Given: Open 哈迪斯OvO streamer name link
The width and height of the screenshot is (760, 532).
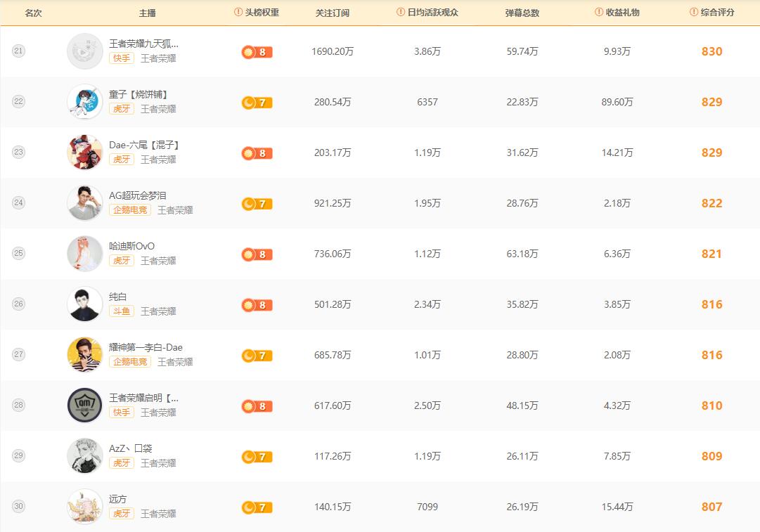Looking at the screenshot, I should (x=131, y=246).
